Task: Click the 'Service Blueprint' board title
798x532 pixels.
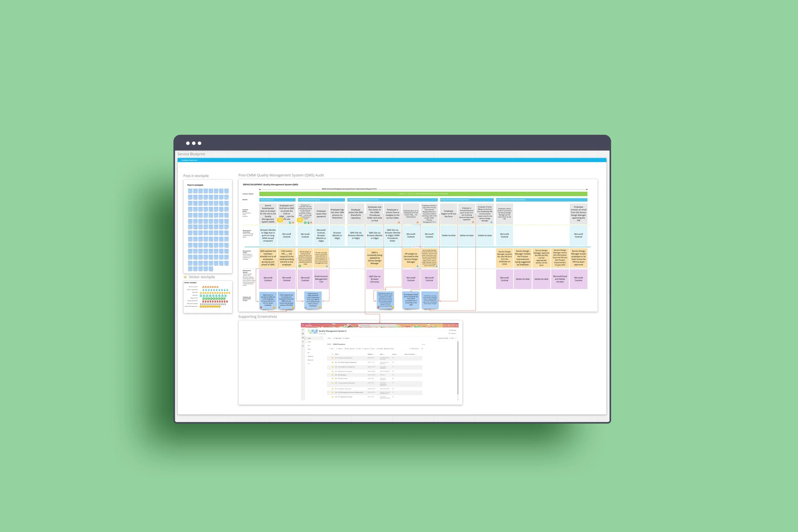Action: 191,154
